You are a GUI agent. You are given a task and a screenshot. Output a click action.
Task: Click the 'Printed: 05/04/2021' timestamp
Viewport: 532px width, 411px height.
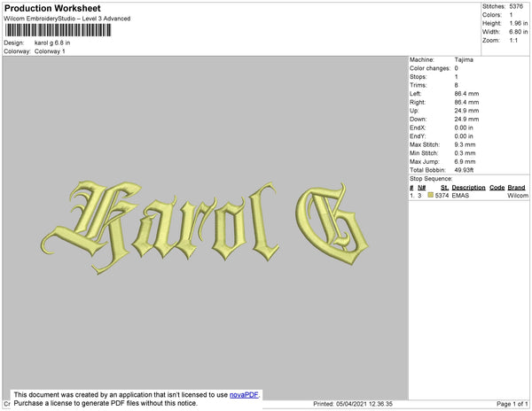click(353, 404)
